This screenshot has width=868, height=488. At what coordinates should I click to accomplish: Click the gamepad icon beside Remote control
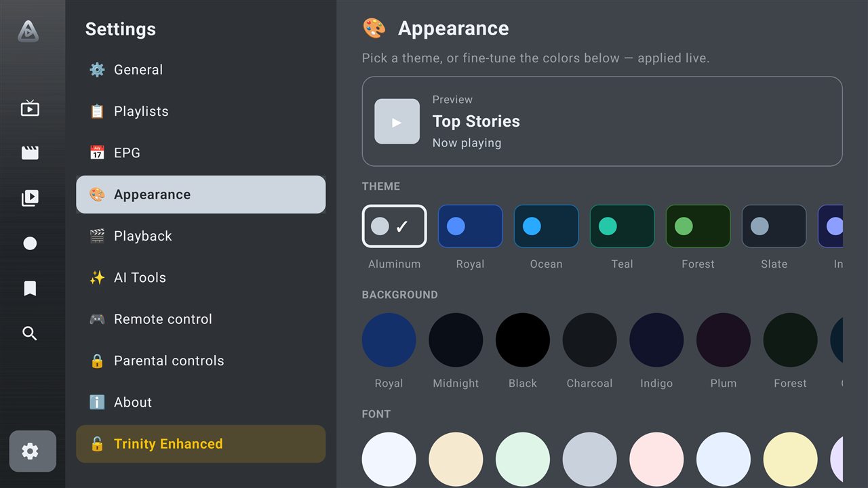(97, 319)
